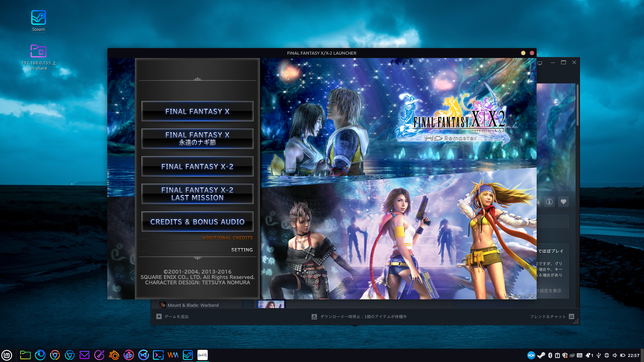This screenshot has height=362, width=644.
Task: Launch the purple paint app in the taskbar
Action: (x=99, y=355)
